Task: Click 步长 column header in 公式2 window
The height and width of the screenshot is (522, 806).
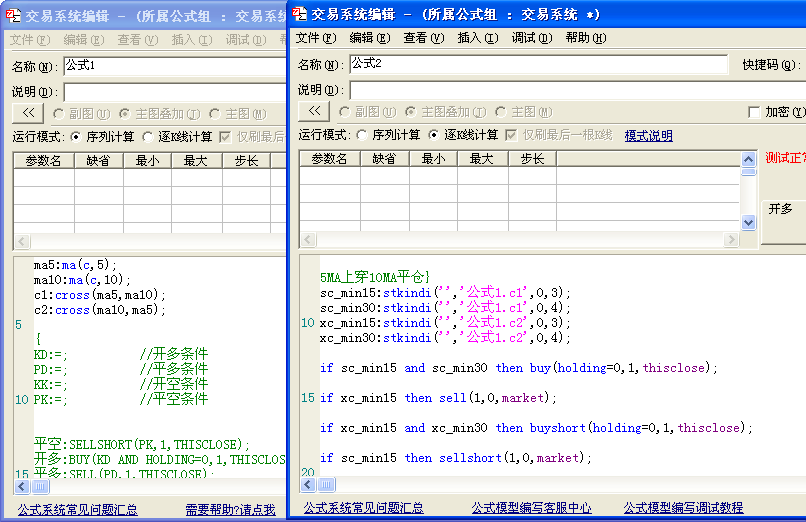Action: coord(532,159)
